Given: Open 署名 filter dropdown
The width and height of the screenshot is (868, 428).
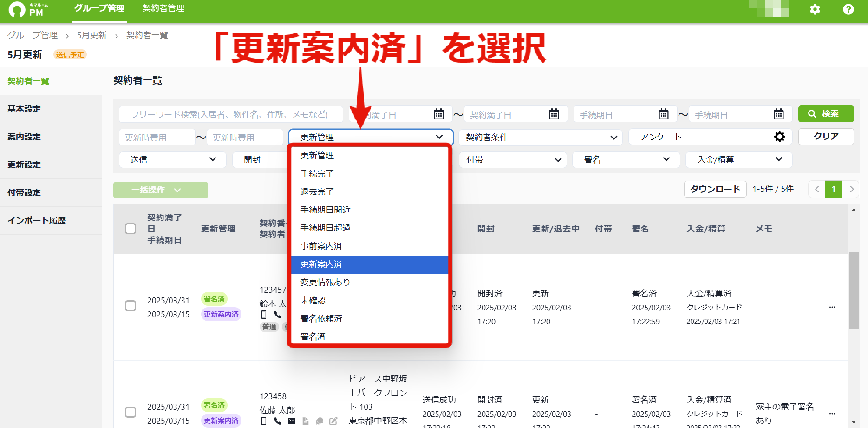Looking at the screenshot, I should coord(626,160).
